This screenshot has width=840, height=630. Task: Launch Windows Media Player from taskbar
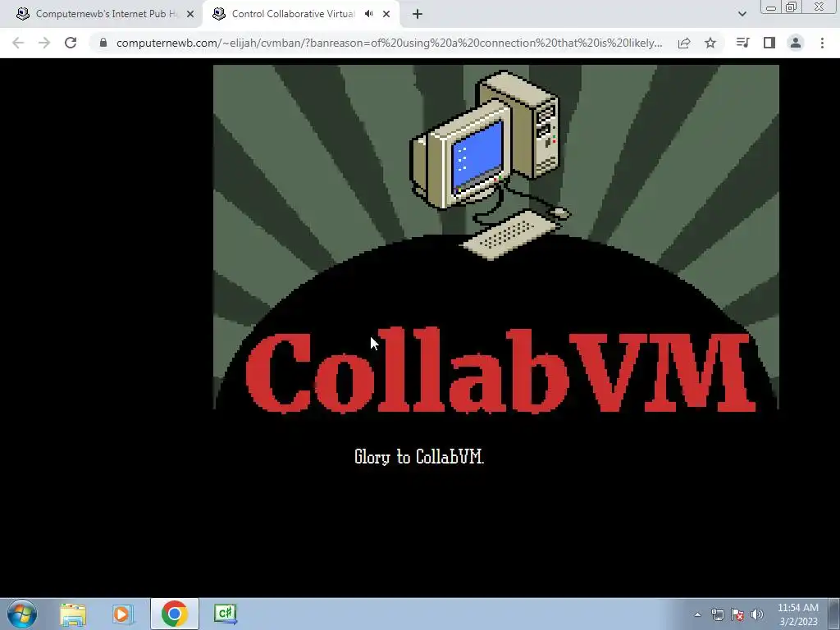[x=122, y=614]
